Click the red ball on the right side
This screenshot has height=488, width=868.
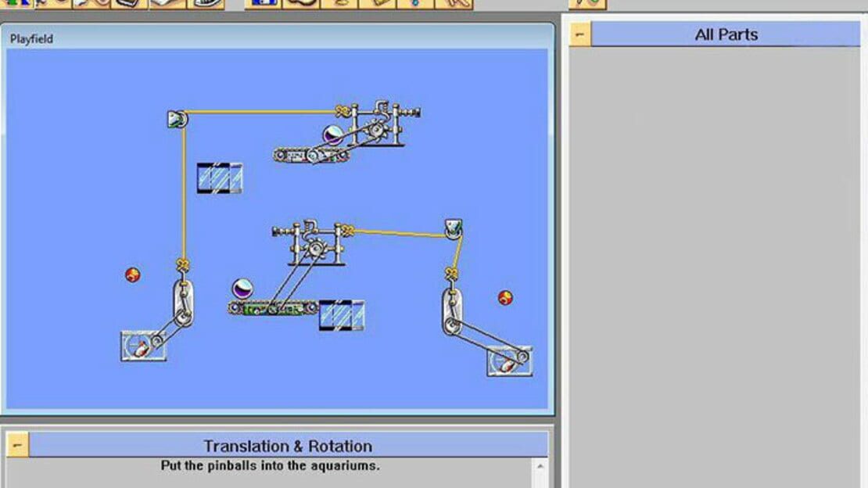(505, 298)
